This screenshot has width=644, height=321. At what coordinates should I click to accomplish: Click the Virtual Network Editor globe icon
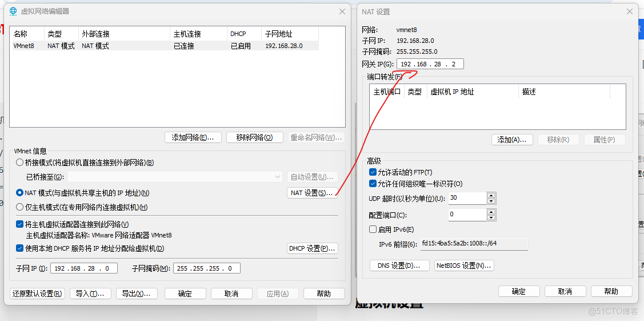(x=13, y=11)
